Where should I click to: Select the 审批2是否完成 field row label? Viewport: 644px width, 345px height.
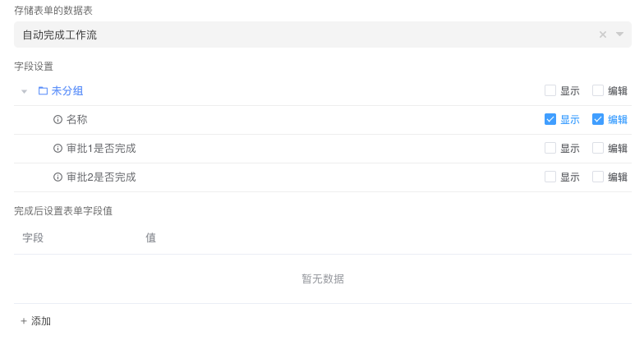101,177
